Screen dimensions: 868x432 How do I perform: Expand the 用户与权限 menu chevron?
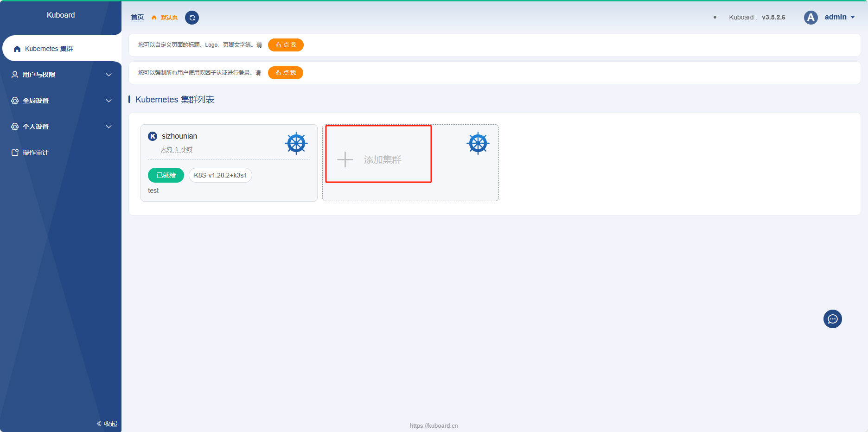108,75
